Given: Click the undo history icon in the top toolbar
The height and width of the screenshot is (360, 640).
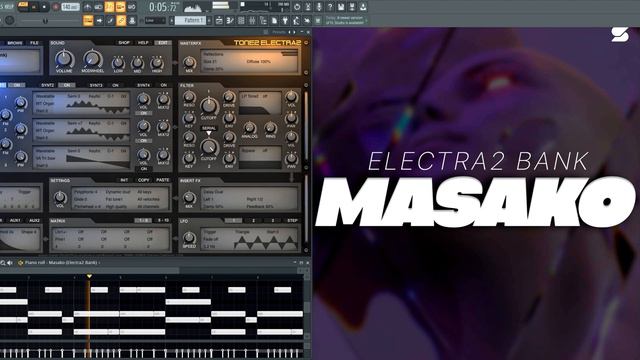Looking at the screenshot, I should pyautogui.click(x=297, y=7).
